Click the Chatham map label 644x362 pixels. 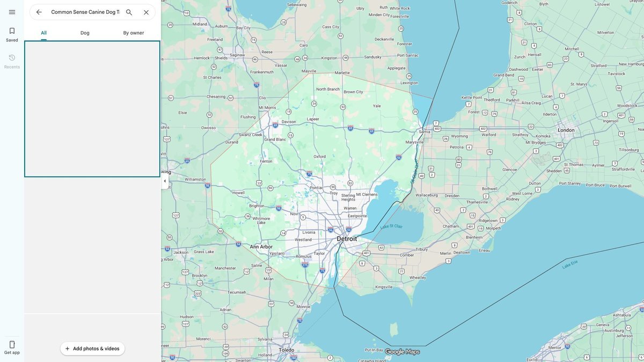[x=451, y=226]
